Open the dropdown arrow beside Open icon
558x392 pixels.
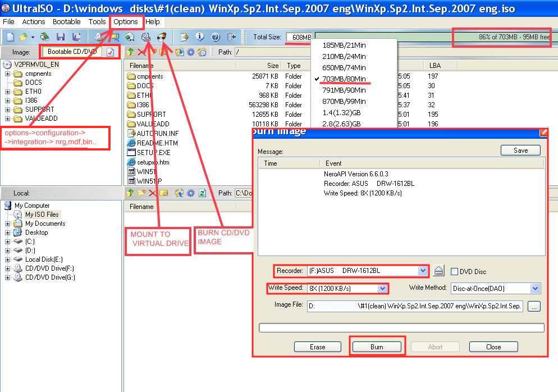[x=33, y=37]
